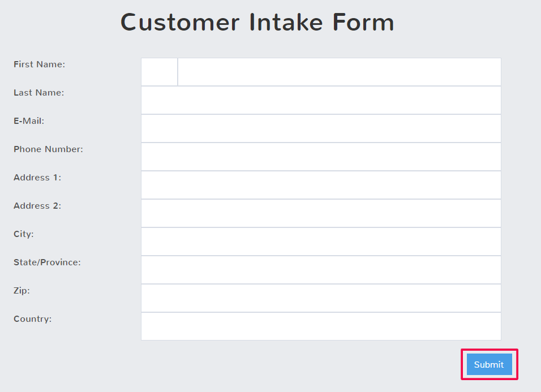Select the E-Mail input box
This screenshot has width=541, height=392.
(x=321, y=128)
